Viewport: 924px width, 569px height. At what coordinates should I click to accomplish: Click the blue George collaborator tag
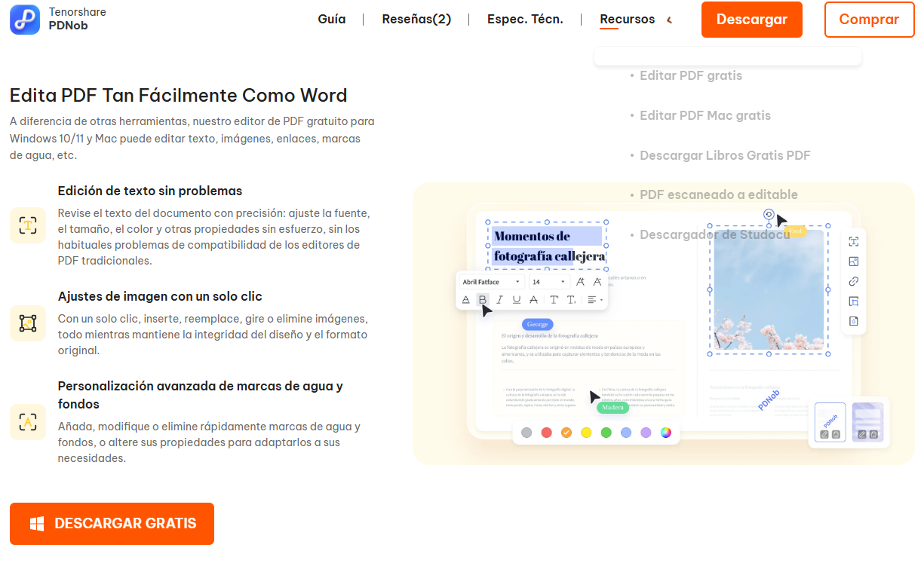point(537,324)
